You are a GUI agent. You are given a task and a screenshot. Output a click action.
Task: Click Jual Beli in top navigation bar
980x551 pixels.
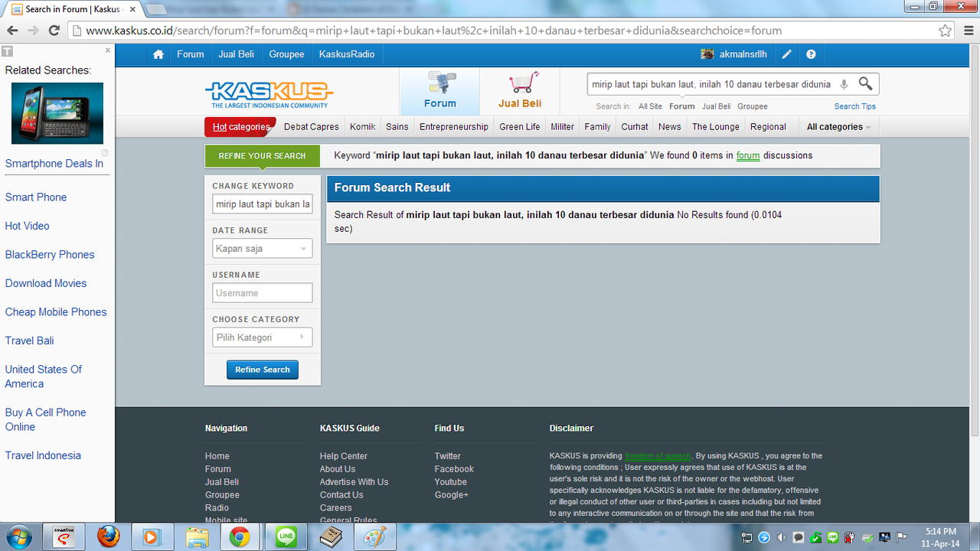[236, 54]
